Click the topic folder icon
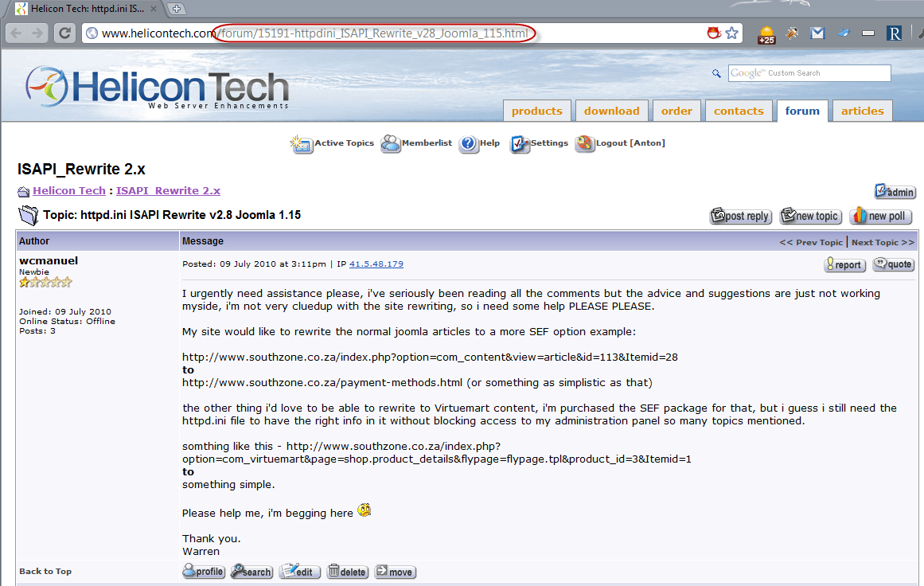 (28, 215)
